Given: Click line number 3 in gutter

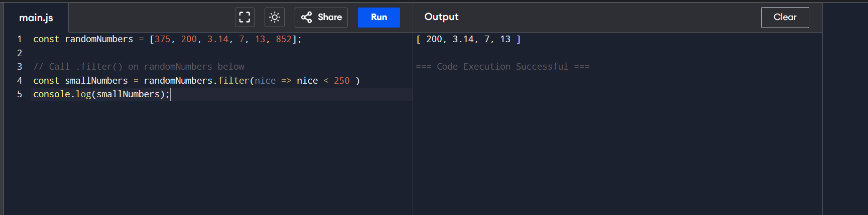Looking at the screenshot, I should [20, 67].
